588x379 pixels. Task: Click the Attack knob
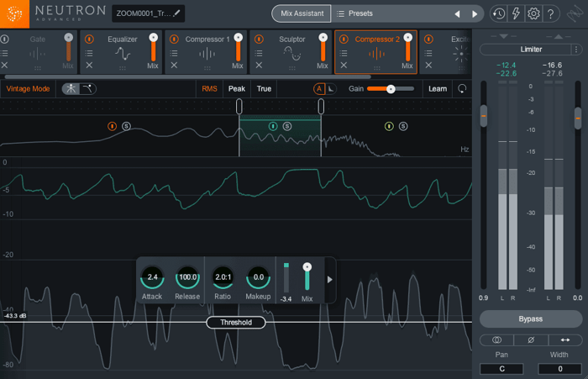point(152,277)
